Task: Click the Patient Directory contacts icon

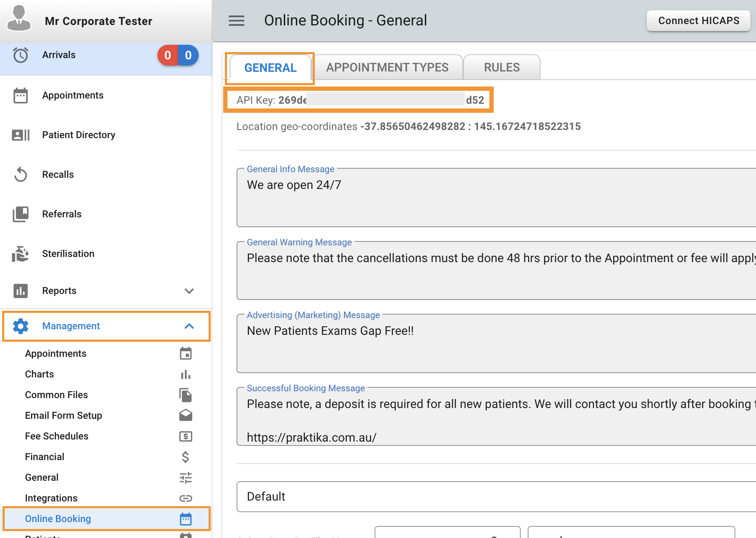Action: pyautogui.click(x=21, y=135)
